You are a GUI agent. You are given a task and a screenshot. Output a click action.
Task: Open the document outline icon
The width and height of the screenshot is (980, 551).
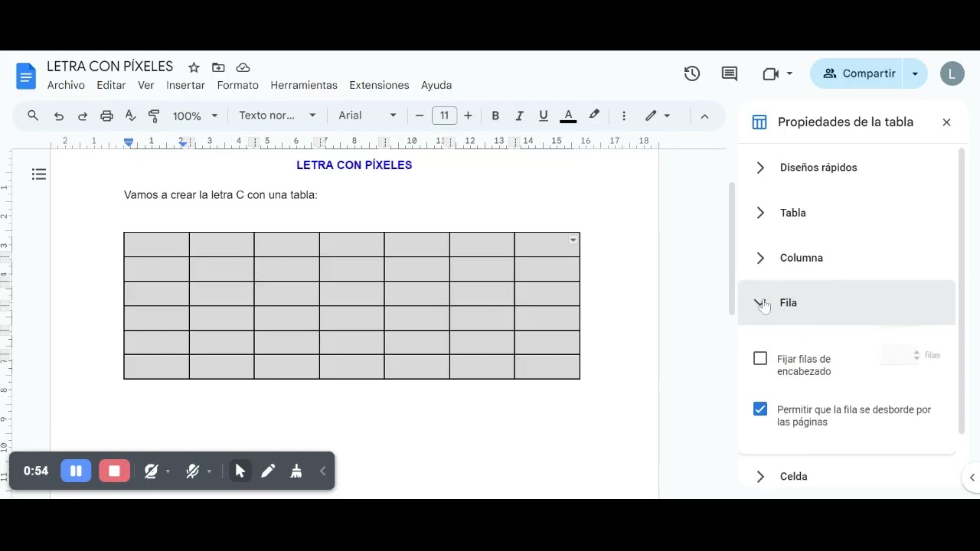coord(39,174)
